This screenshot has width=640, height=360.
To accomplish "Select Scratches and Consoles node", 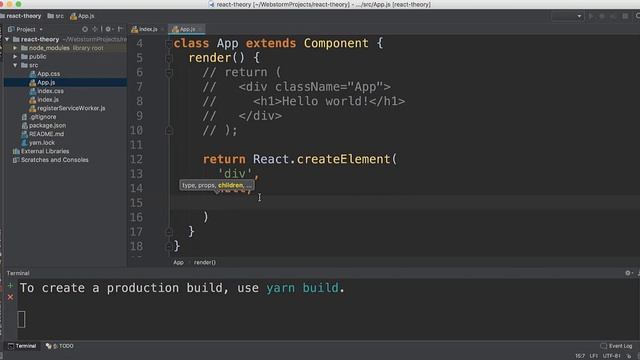I will (x=54, y=160).
